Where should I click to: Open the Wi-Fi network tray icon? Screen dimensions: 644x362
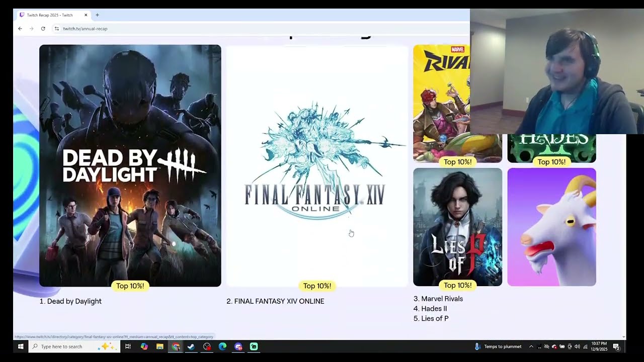pos(585,346)
